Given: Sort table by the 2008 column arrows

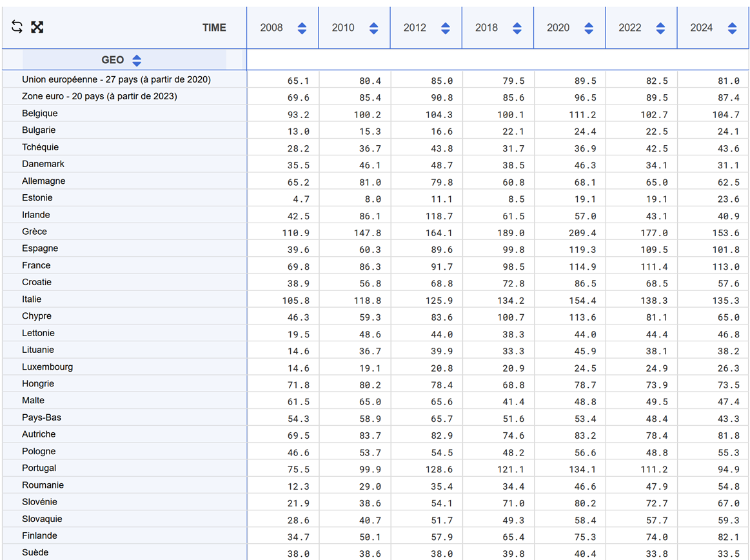Looking at the screenshot, I should [302, 28].
